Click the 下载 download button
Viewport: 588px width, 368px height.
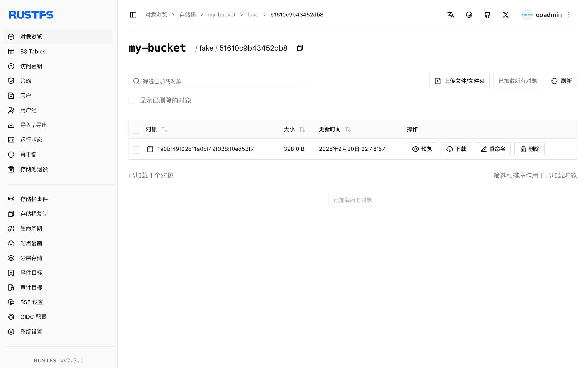tap(456, 149)
